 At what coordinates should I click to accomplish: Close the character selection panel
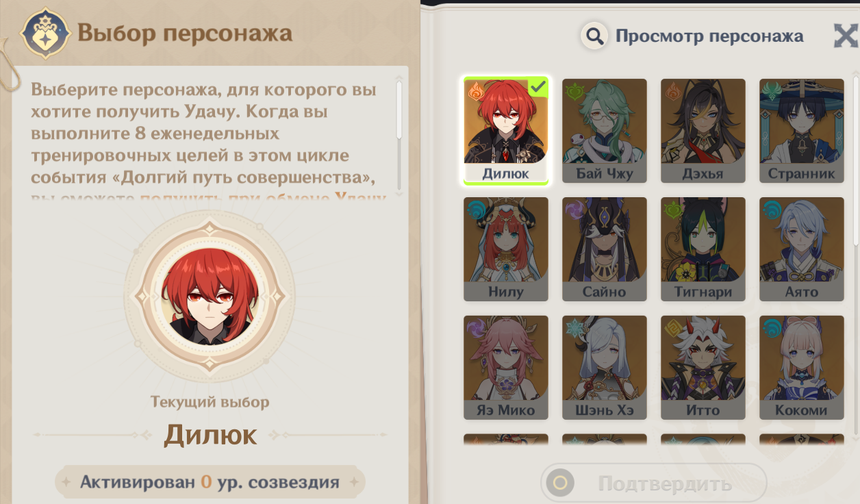(x=847, y=36)
